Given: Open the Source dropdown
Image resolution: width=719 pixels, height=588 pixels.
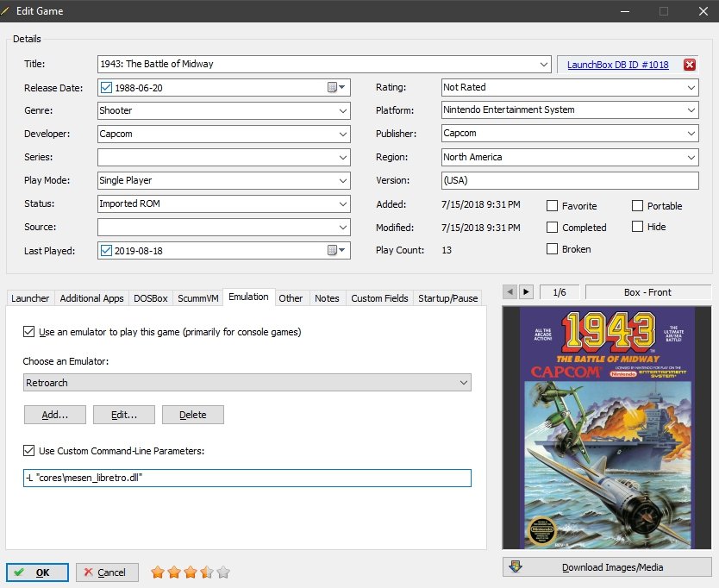Looking at the screenshot, I should point(342,227).
